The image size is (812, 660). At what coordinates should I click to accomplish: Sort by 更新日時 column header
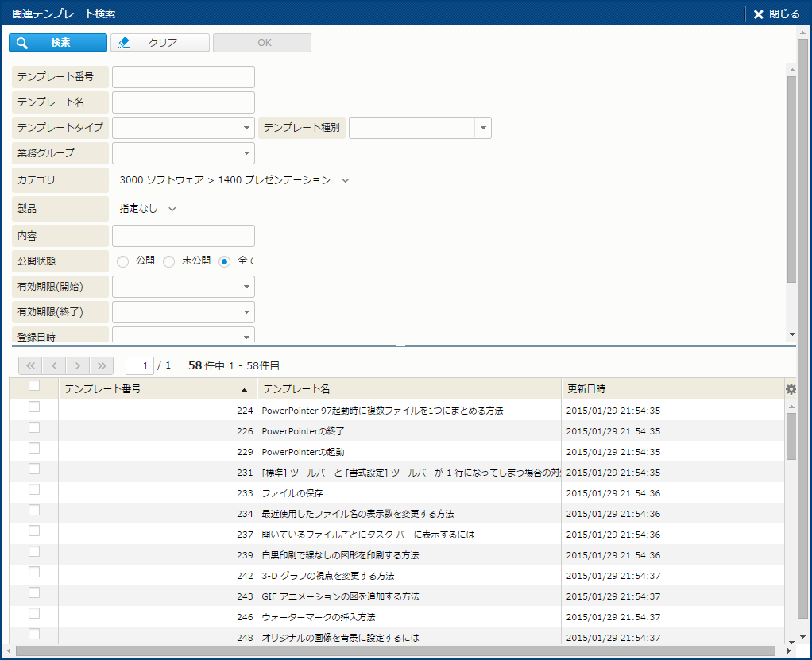point(671,389)
